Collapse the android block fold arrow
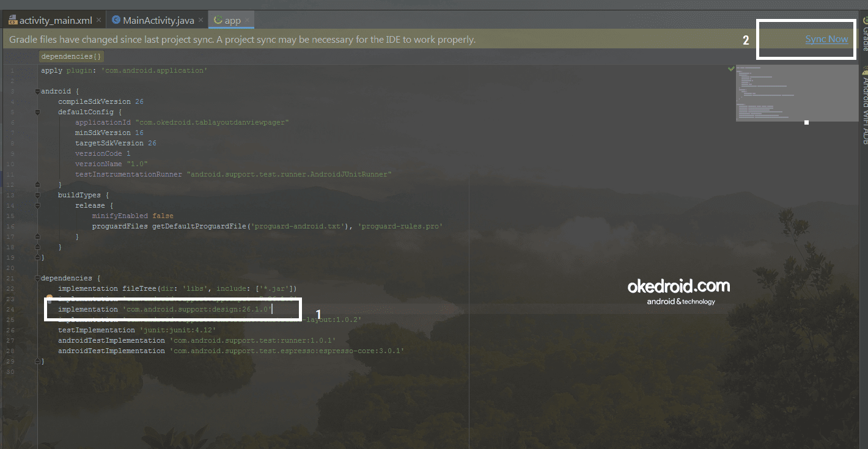Screen dimensions: 868x449 (x=37, y=90)
